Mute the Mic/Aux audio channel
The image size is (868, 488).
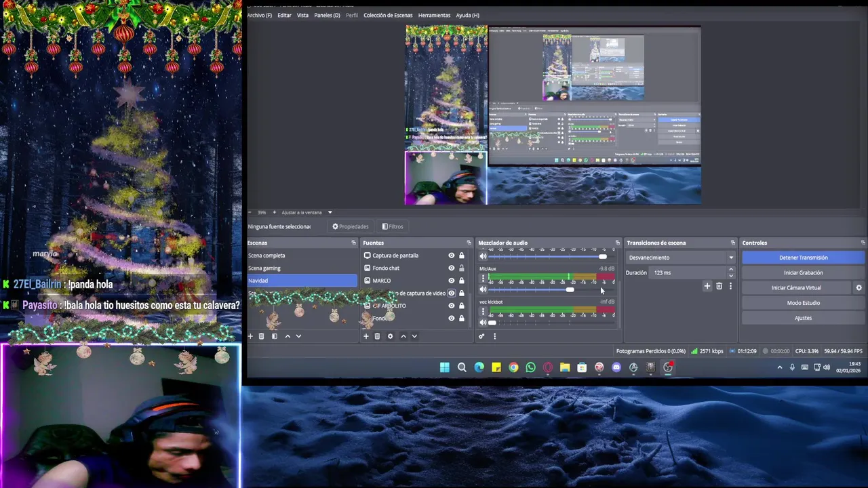[x=483, y=289]
